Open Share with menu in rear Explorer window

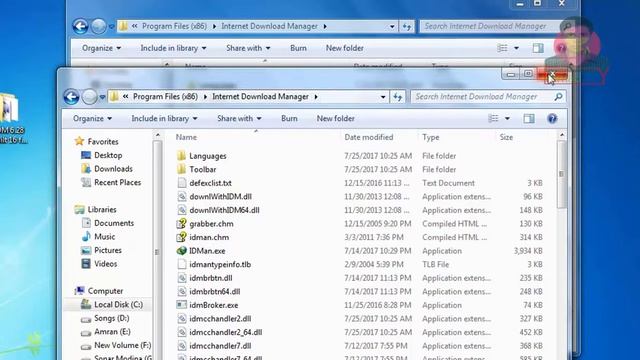[x=248, y=48]
